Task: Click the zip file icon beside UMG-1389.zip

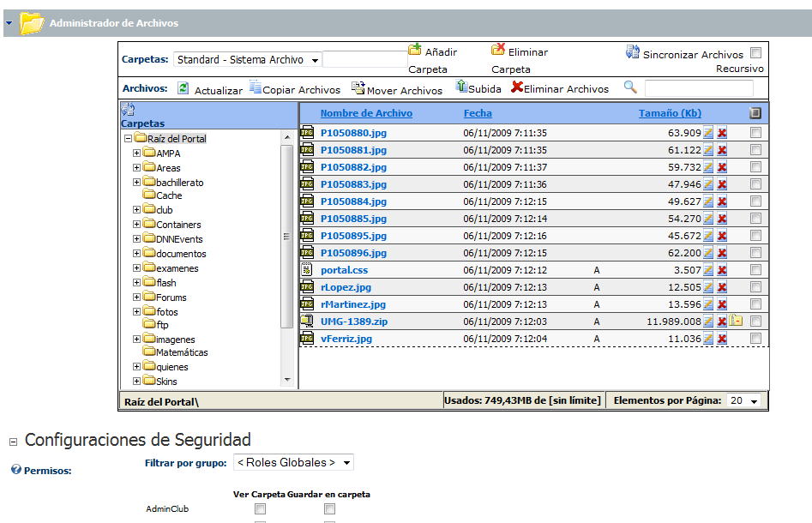Action: coord(307,321)
